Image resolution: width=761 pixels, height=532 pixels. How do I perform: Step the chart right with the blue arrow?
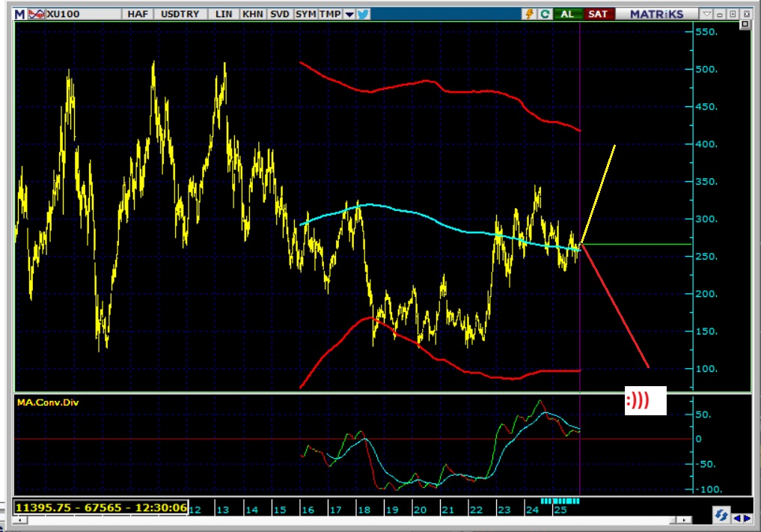(x=747, y=517)
